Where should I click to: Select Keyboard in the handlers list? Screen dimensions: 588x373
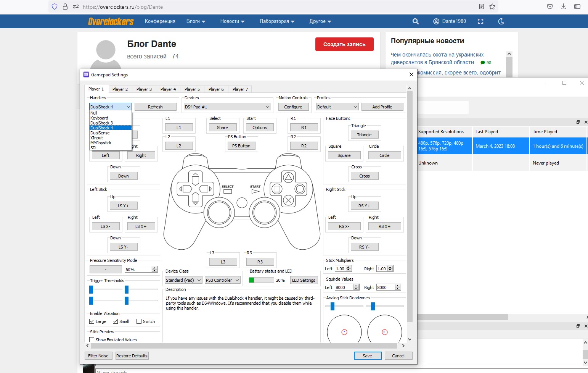pyautogui.click(x=111, y=118)
